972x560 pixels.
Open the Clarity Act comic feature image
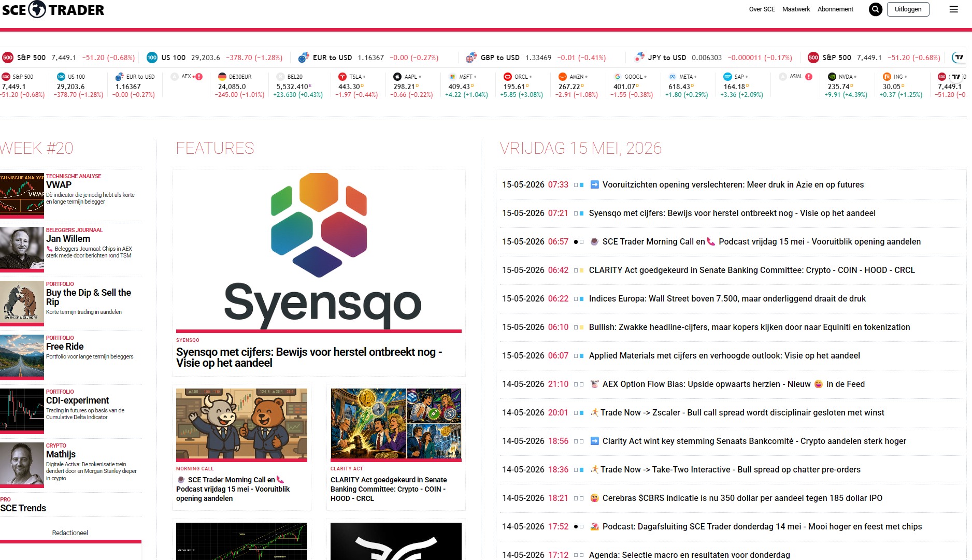[x=396, y=424]
